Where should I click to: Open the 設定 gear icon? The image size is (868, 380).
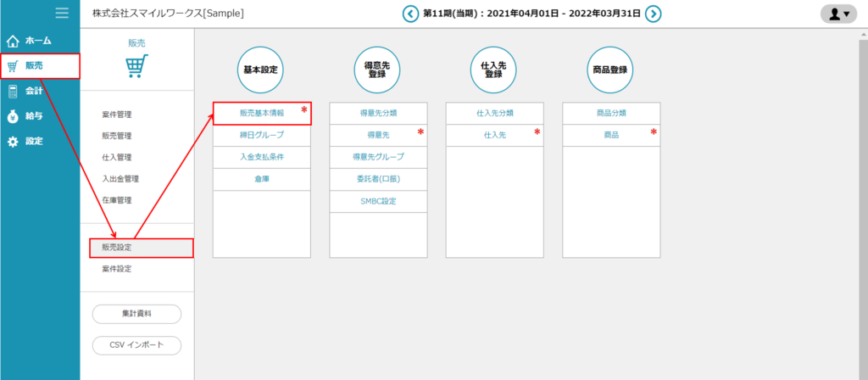(x=14, y=142)
